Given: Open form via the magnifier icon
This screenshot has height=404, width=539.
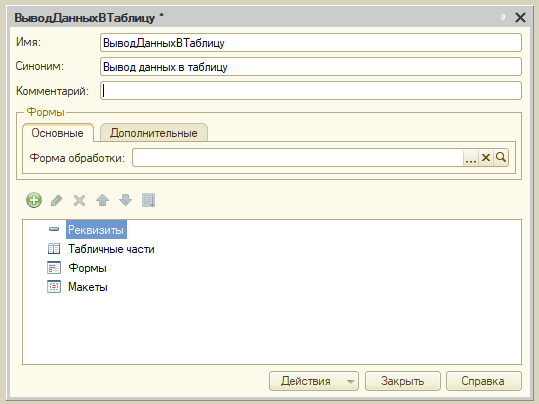Looking at the screenshot, I should 501,158.
